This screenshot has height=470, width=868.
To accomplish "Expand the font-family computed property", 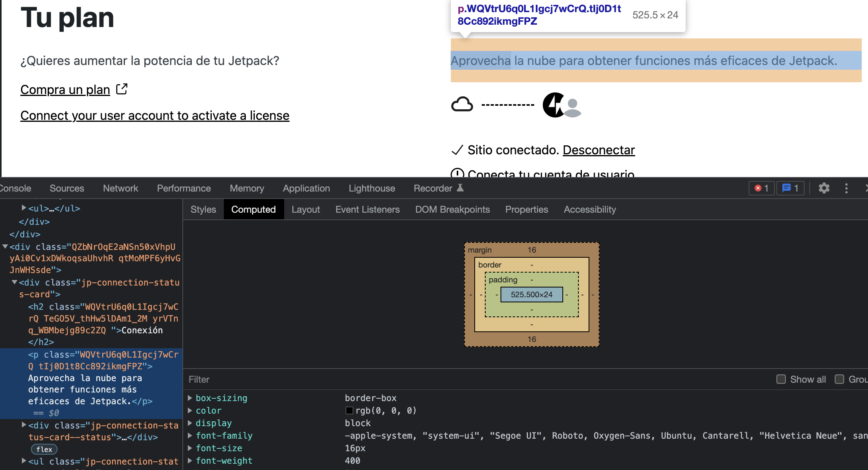I will (190, 436).
